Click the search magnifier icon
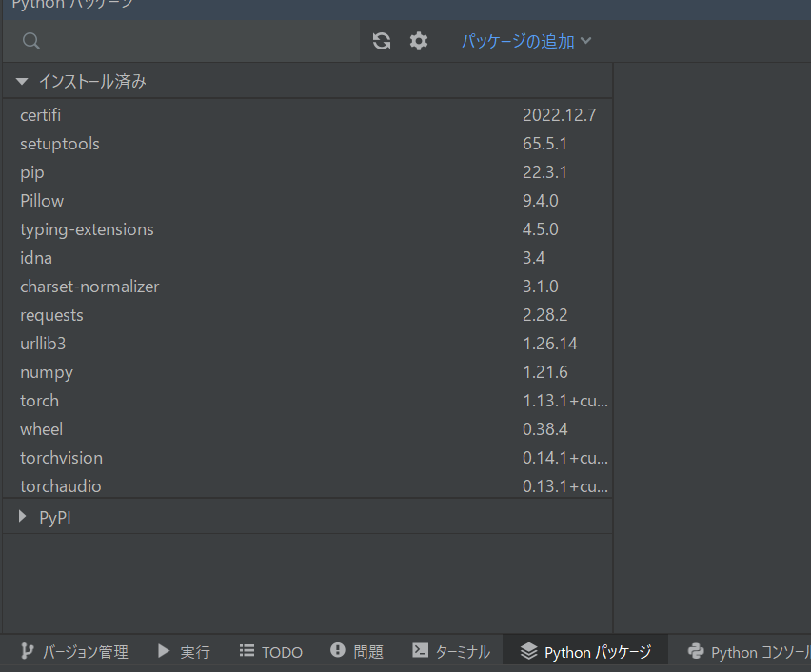The height and width of the screenshot is (672, 811). pos(30,41)
